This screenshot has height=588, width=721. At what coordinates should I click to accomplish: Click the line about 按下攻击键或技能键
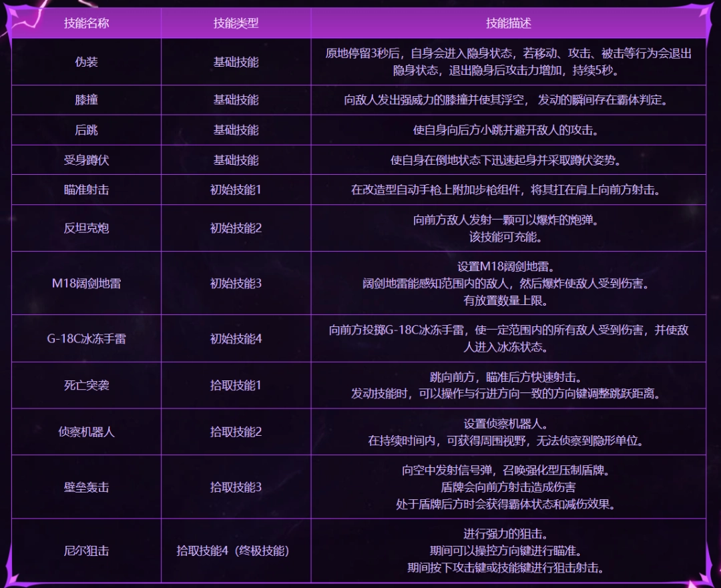(506, 568)
